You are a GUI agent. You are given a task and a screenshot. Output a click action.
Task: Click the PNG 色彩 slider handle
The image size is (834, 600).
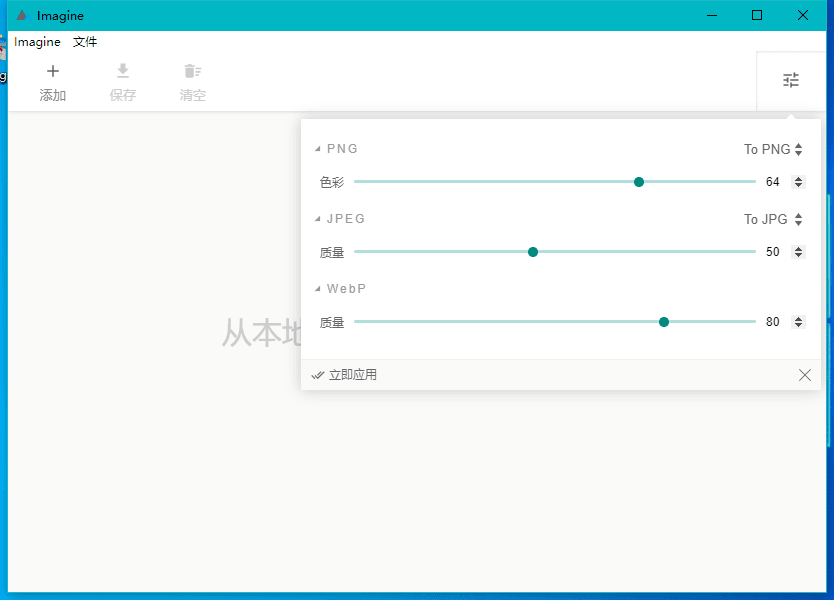639,182
